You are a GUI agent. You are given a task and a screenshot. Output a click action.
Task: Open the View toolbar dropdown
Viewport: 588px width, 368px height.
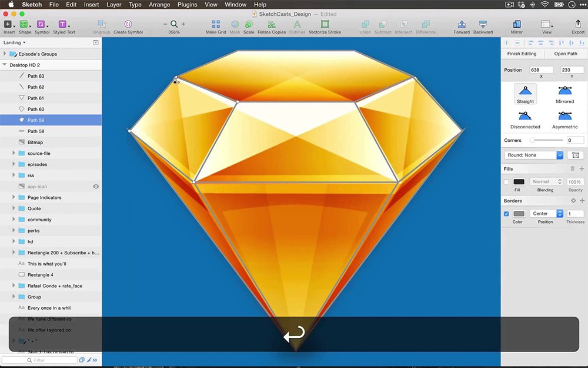click(547, 24)
